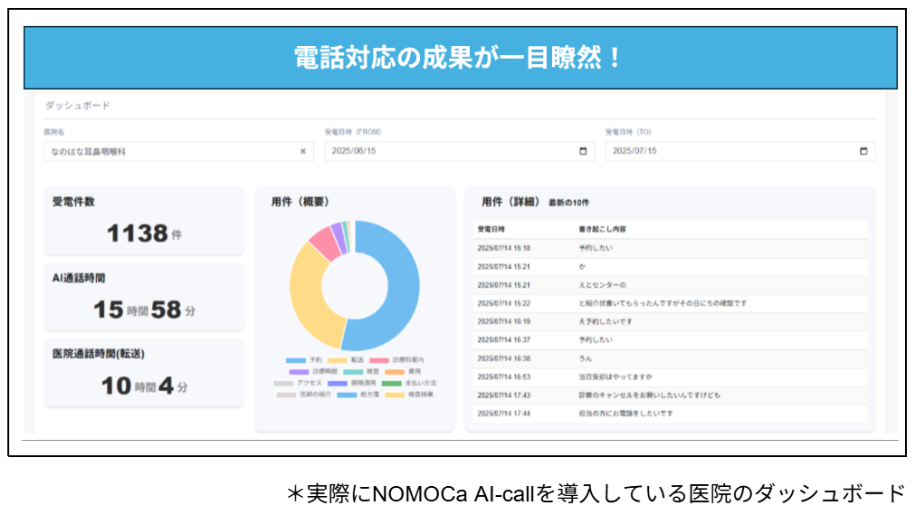Image resolution: width=919 pixels, height=524 pixels.
Task: Toggle the gray アクセス legend swatch
Action: (x=283, y=383)
